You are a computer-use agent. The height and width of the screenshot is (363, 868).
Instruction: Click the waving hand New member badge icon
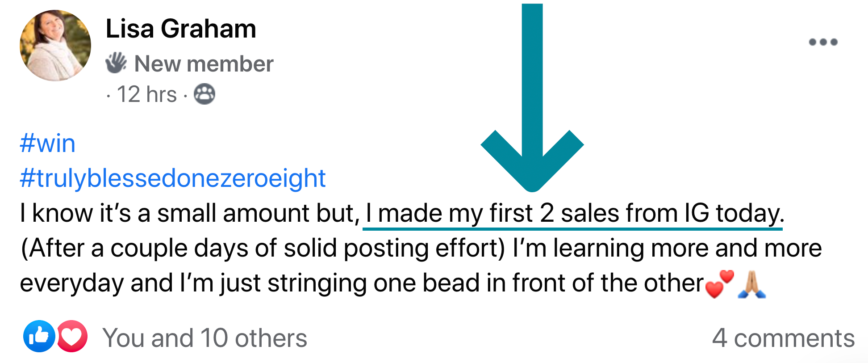116,63
